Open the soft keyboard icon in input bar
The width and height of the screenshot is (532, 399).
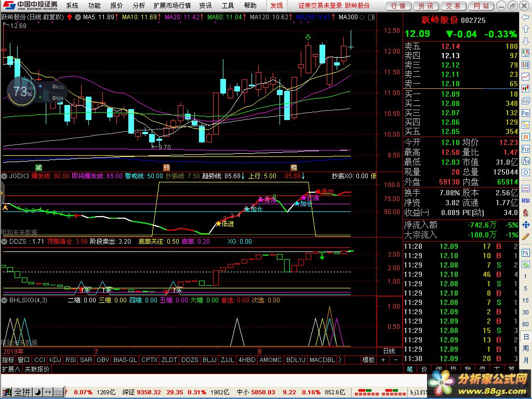58,393
